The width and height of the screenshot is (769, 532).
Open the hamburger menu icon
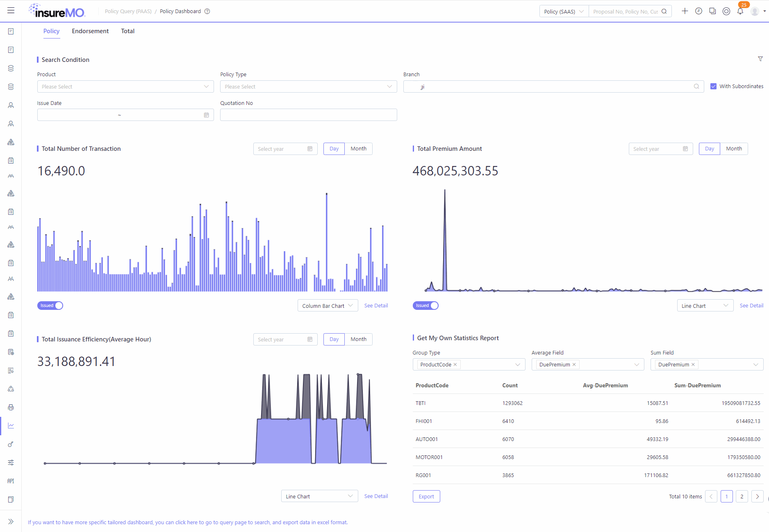(x=11, y=11)
